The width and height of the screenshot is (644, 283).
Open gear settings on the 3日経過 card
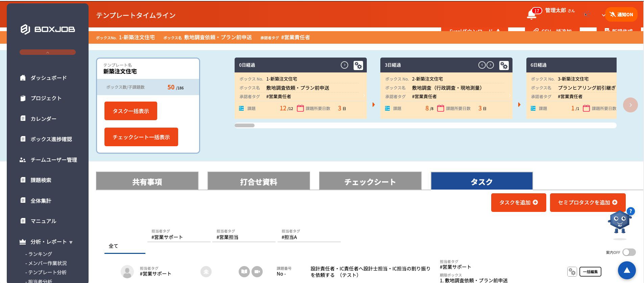point(504,65)
